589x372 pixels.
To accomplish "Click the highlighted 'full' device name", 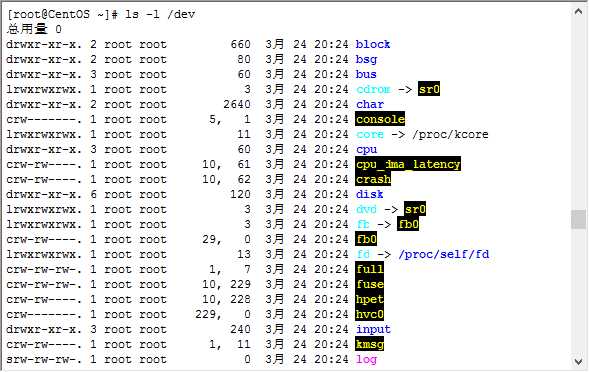I will coord(370,269).
